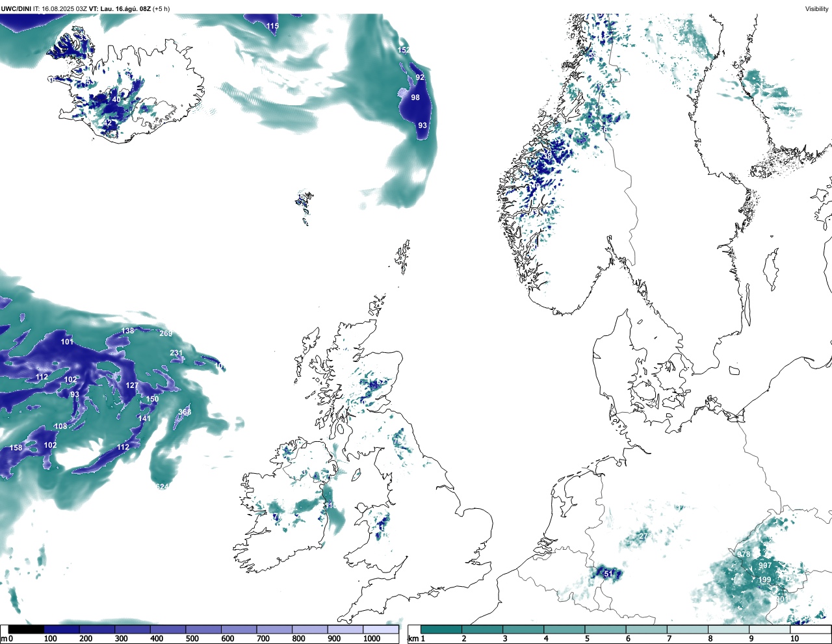Screen dimensions: 832x644
Task: Click the '199' value in the southeast area
Action: click(764, 580)
